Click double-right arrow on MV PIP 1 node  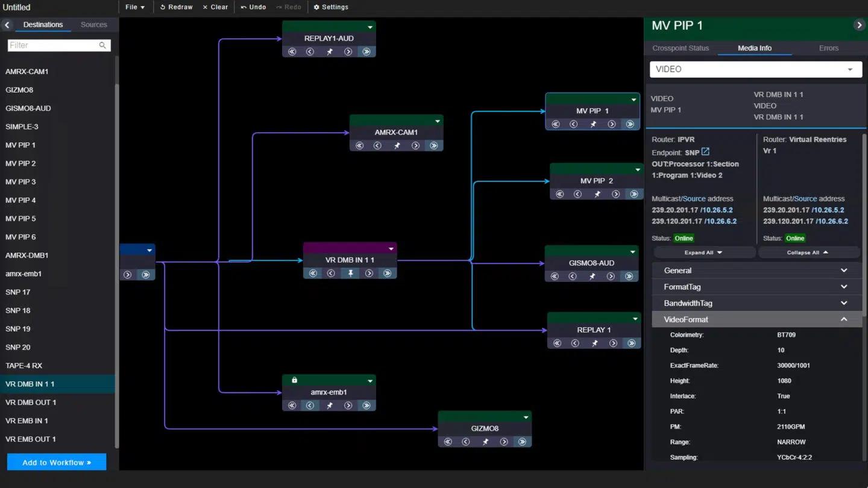[630, 124]
